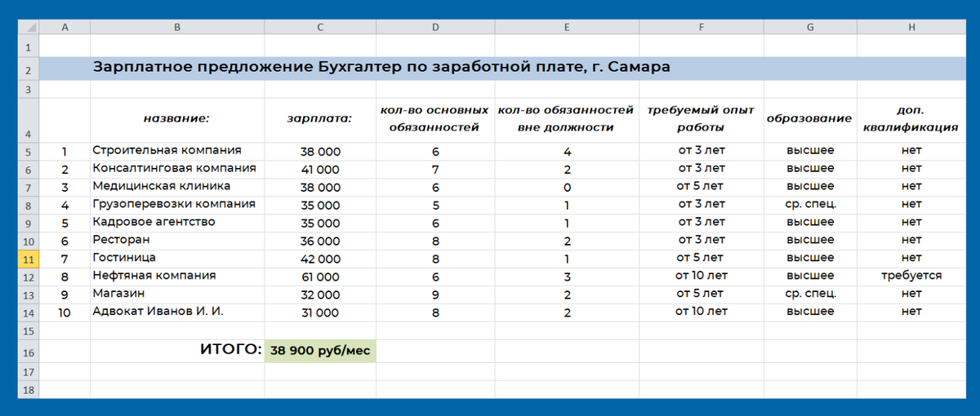Click 'требуется' in Нефтяная компания row
This screenshot has height=416, width=980.
tap(911, 276)
